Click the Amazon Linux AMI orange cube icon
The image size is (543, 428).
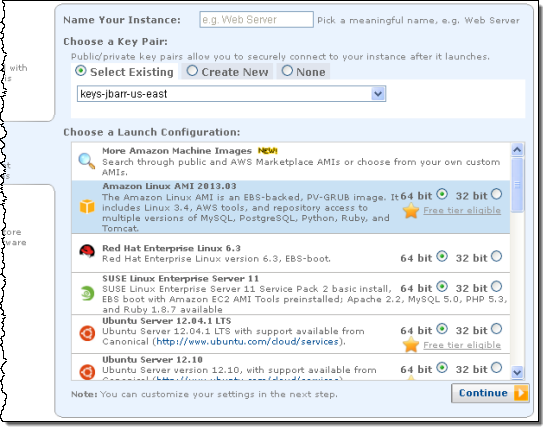87,206
